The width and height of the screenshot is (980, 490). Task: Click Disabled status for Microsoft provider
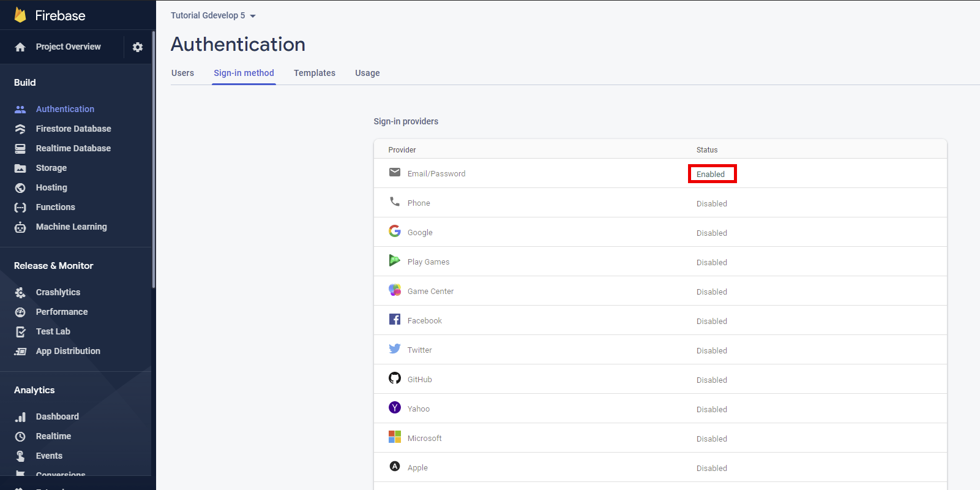(x=711, y=439)
